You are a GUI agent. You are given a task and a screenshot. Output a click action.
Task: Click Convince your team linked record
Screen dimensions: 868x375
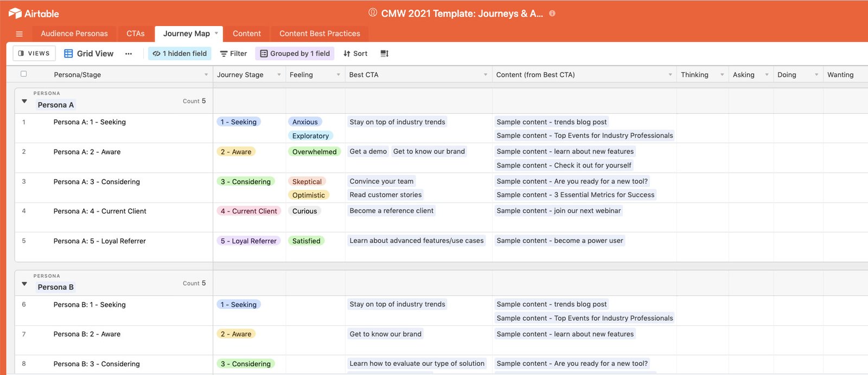point(381,182)
